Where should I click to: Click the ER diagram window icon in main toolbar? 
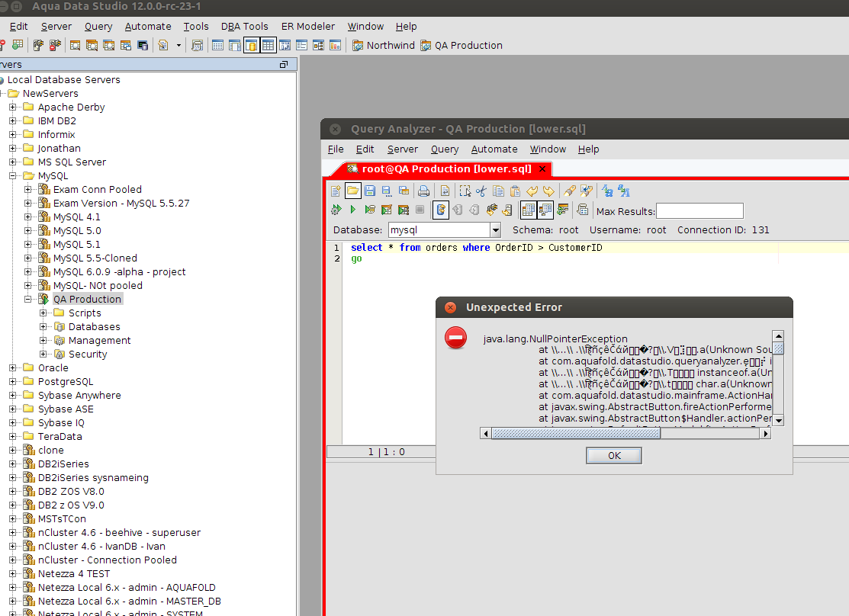tap(318, 46)
